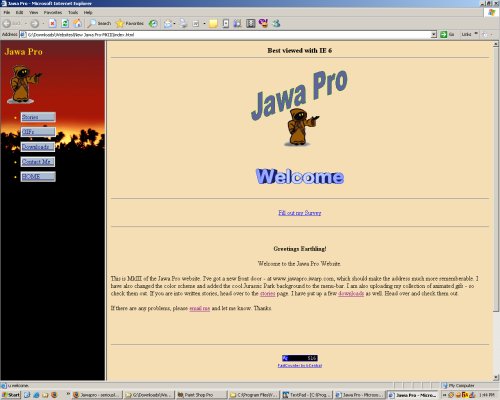
Task: Click the page's vertical scrollbar thumb
Action: pyautogui.click(x=496, y=179)
